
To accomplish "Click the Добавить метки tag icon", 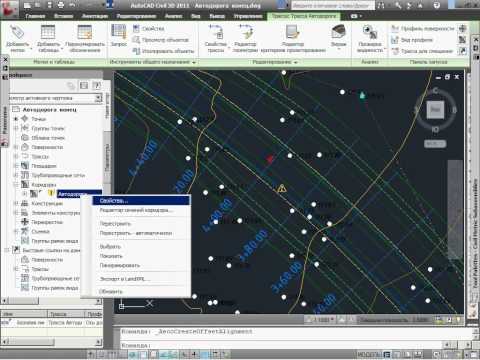I will pyautogui.click(x=17, y=33).
